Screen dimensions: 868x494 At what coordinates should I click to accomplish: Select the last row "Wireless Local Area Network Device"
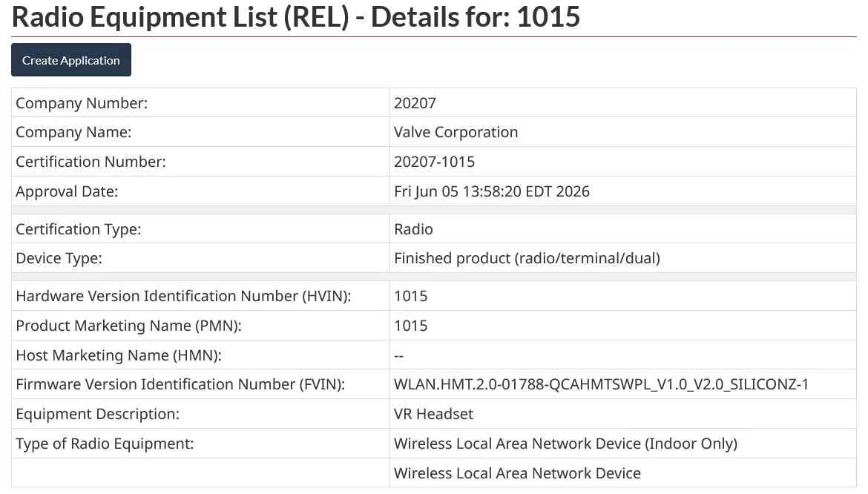(517, 473)
